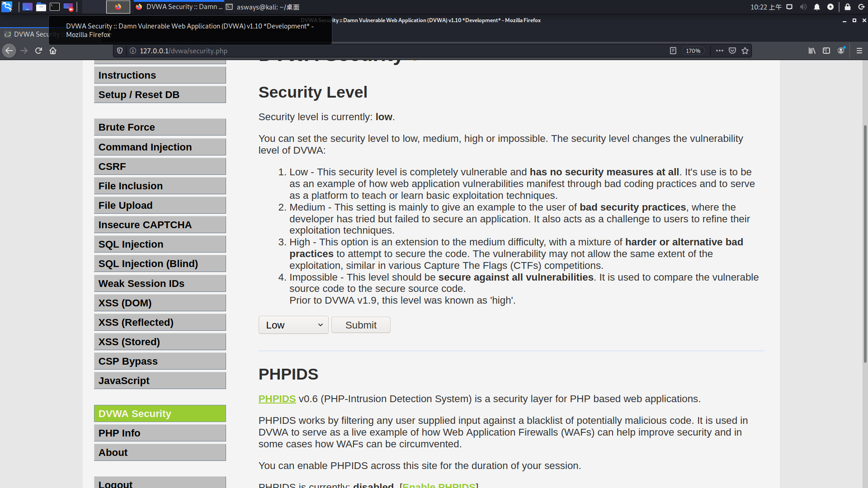Open the Firefox hamburger menu
Screen dimensions: 868x488
(859, 51)
